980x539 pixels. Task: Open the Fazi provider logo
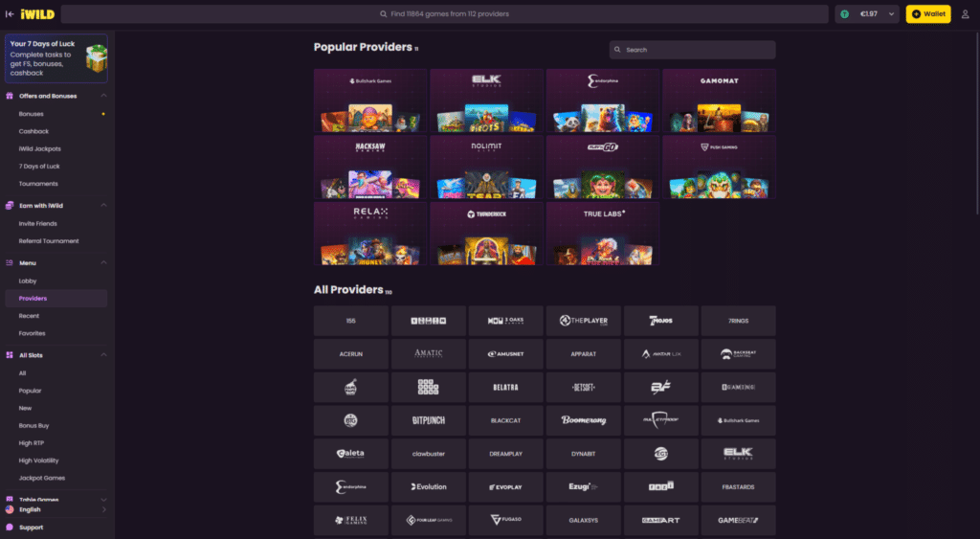tap(660, 486)
